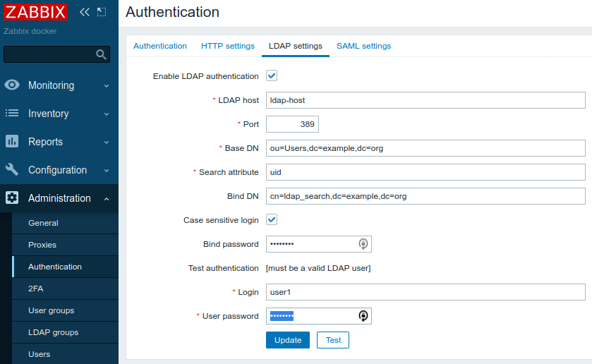This screenshot has height=364, width=592.
Task: Open the Configuration menu label
Action: coord(57,170)
